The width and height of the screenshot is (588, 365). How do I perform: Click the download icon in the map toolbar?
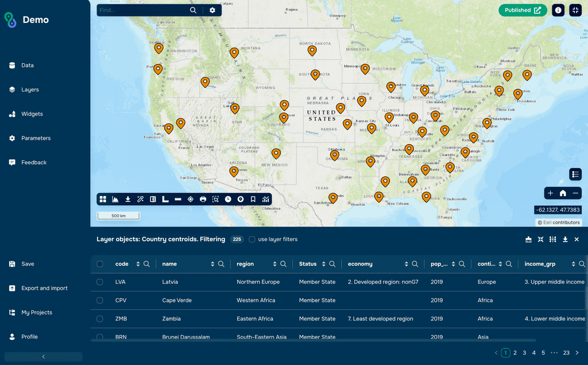[x=127, y=199]
